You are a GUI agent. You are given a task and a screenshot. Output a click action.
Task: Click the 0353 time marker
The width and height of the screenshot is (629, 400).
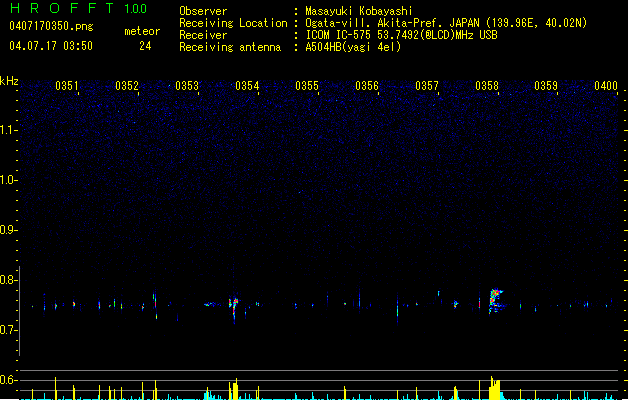187,86
